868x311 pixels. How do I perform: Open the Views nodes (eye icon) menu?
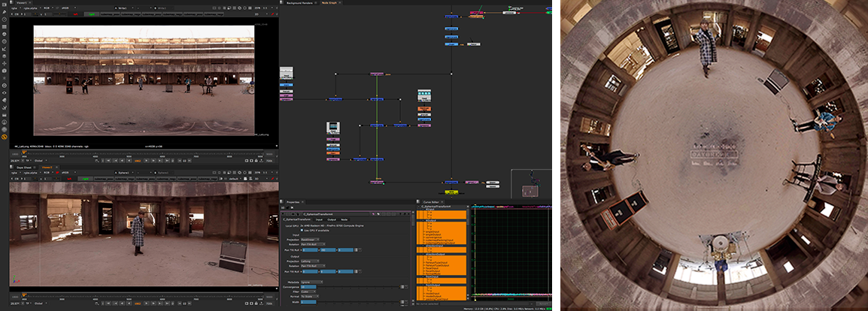point(5,93)
